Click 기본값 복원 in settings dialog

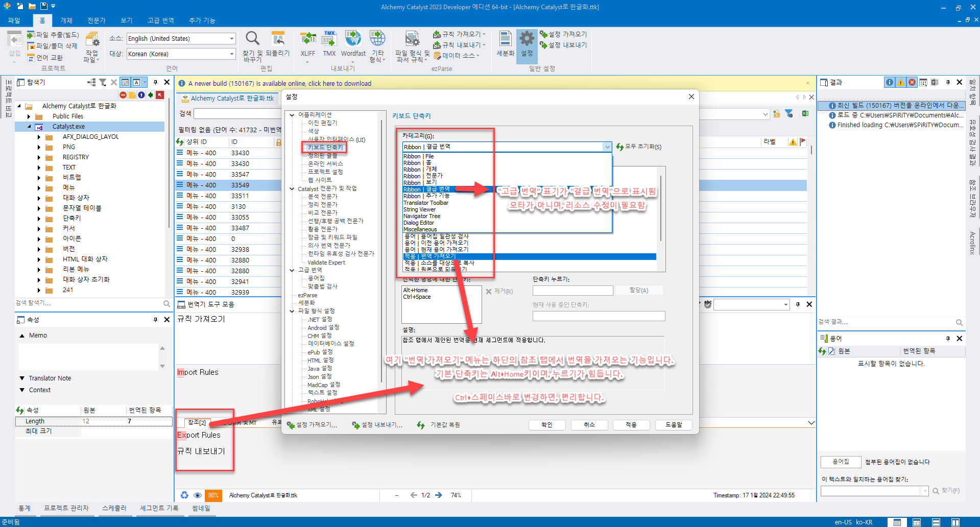(x=439, y=425)
